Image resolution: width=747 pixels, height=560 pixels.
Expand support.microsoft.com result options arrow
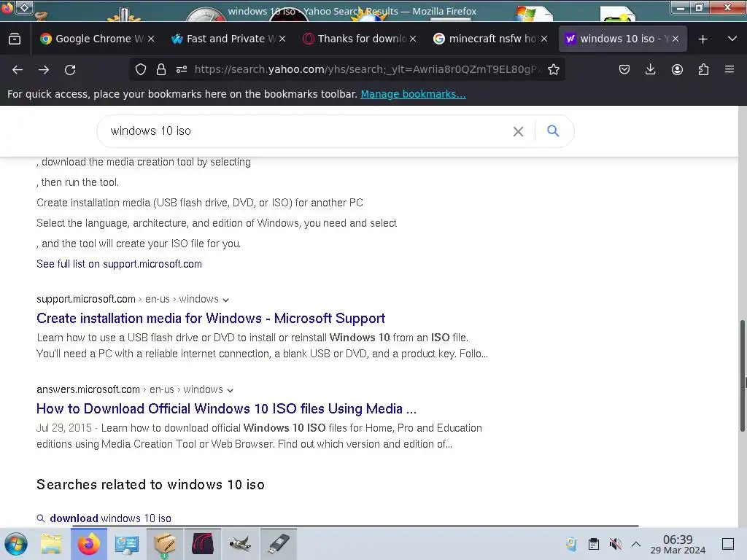(x=226, y=300)
